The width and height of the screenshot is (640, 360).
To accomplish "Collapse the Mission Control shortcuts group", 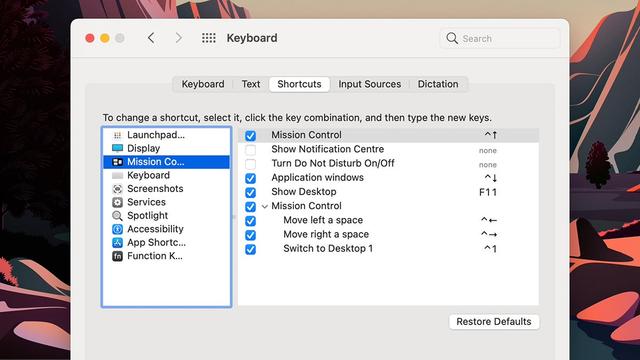I will point(264,207).
